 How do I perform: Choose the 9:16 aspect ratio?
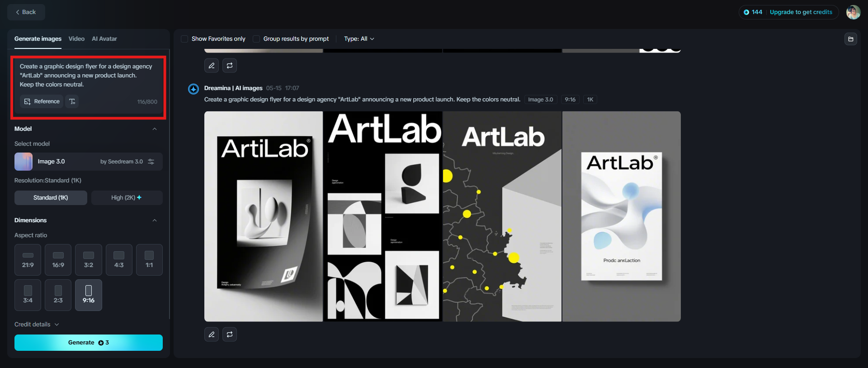(89, 295)
